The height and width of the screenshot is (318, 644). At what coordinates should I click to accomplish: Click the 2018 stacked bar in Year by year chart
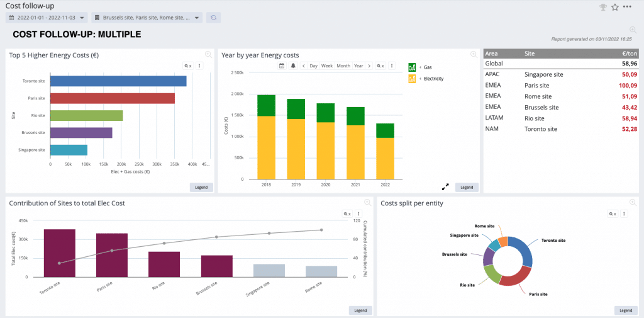click(266, 137)
